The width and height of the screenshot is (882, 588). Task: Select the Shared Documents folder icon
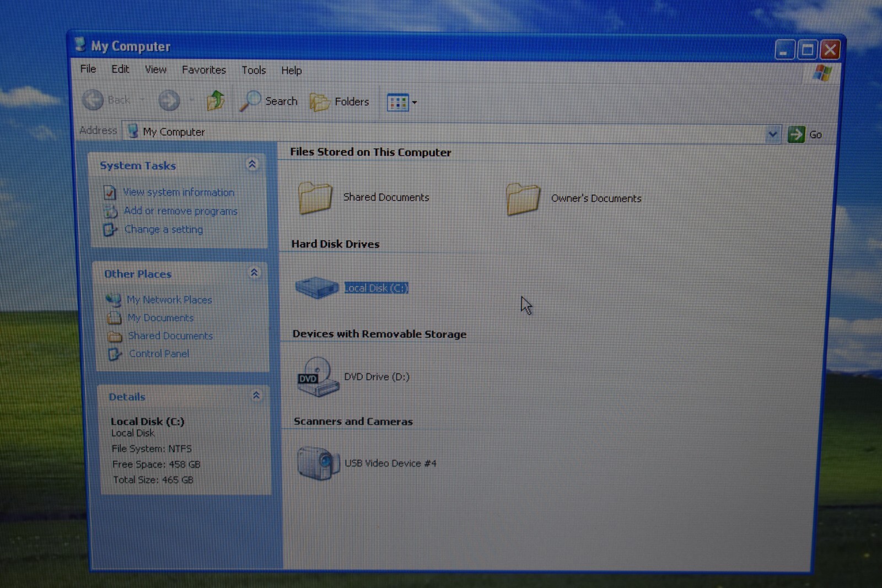(315, 198)
